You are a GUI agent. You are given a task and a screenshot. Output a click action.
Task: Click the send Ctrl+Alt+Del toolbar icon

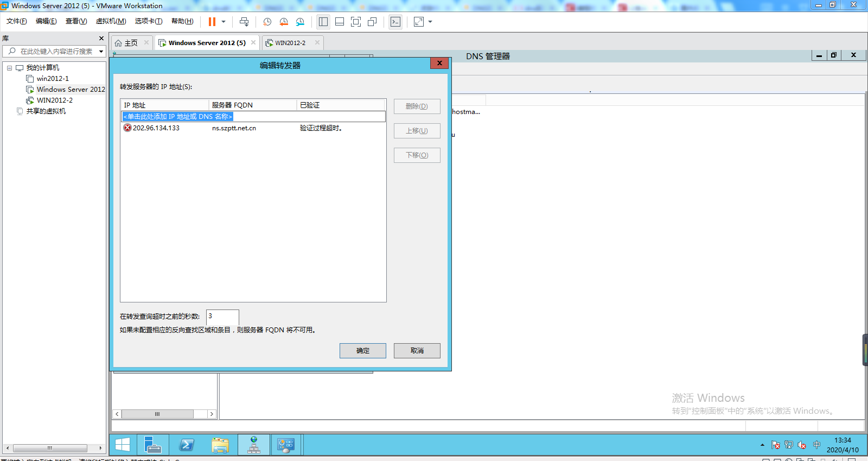[x=244, y=22]
